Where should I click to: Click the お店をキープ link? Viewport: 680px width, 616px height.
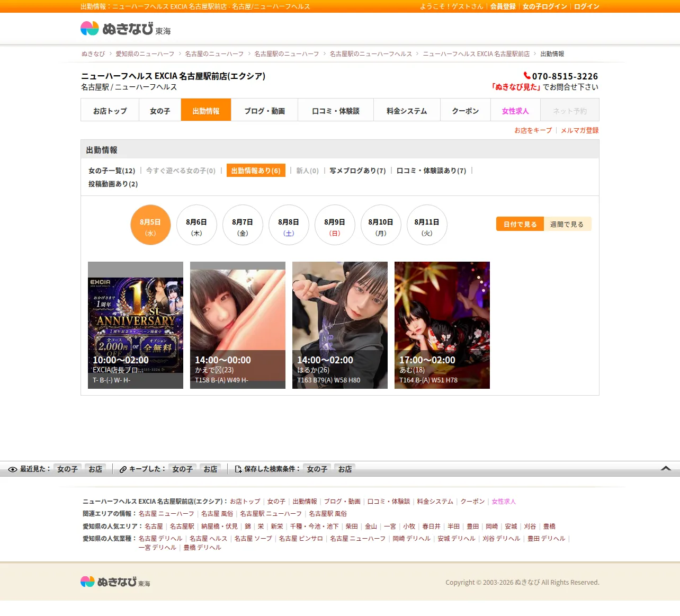click(x=533, y=130)
